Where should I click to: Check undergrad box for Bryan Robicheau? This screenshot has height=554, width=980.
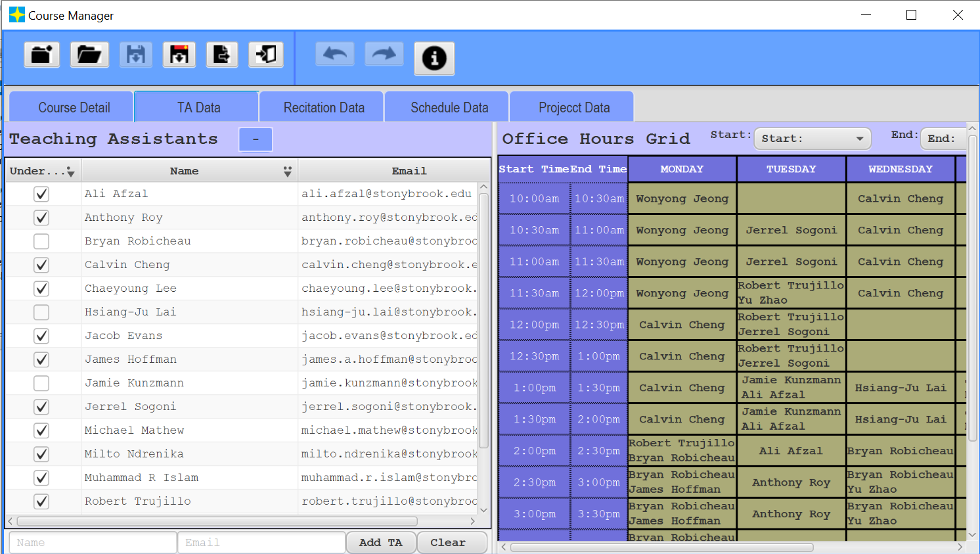click(x=41, y=241)
